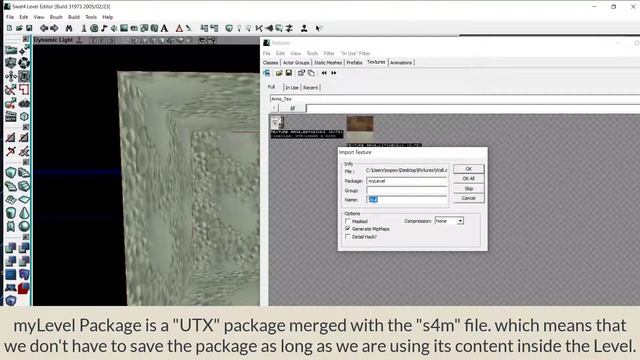Switch to the Static Meshes tab

pyautogui.click(x=328, y=63)
